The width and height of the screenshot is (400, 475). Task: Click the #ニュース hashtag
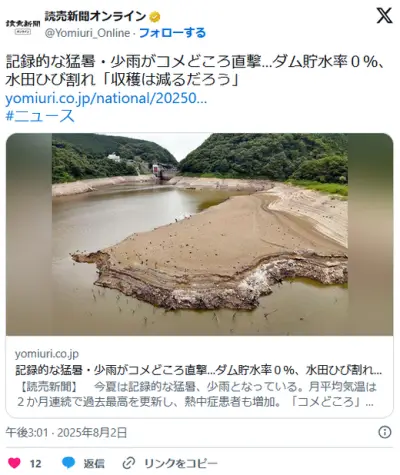click(40, 116)
